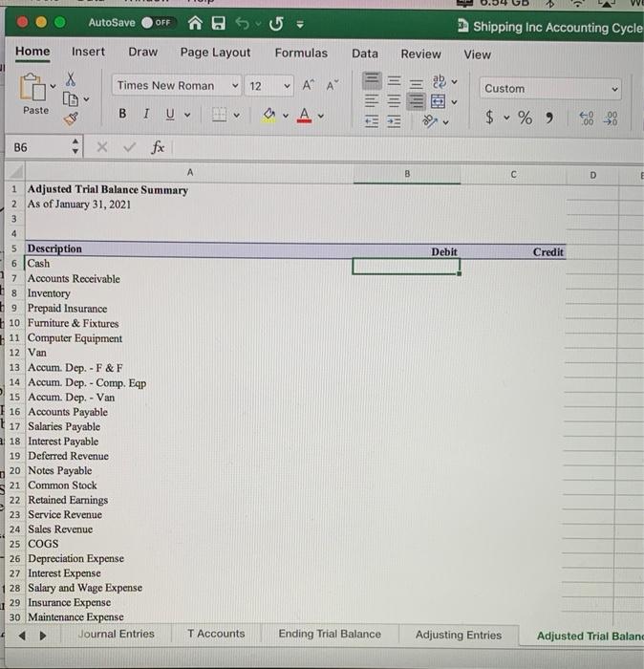Click Increase Indent icon

(x=394, y=122)
